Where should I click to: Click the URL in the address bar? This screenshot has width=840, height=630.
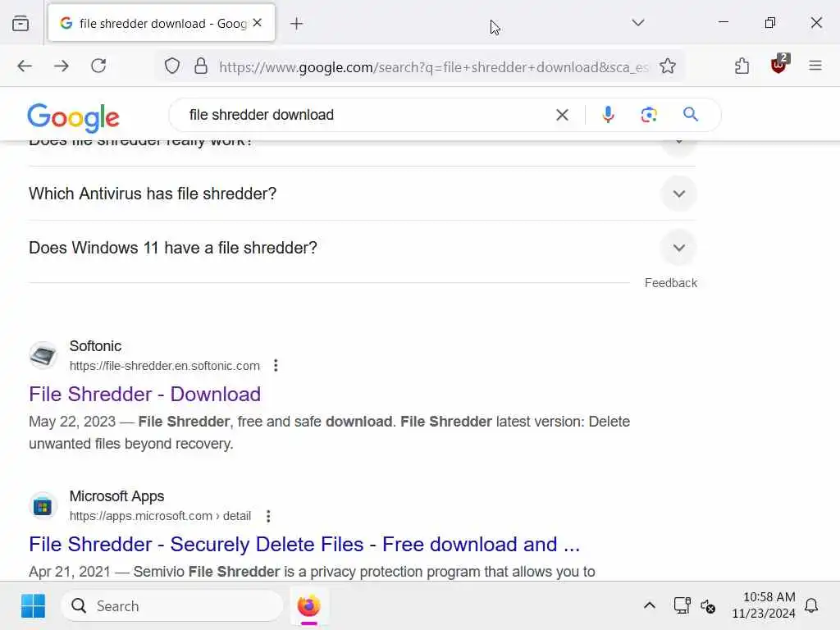[433, 67]
